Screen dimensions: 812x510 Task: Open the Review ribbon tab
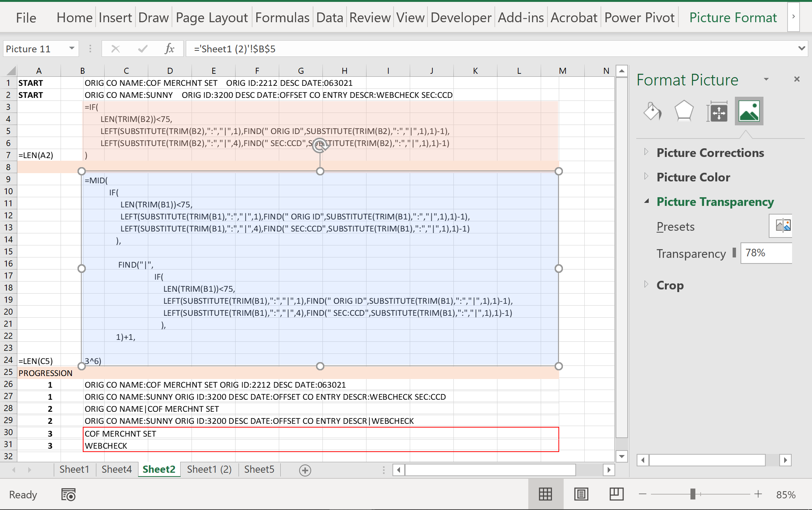pos(370,18)
